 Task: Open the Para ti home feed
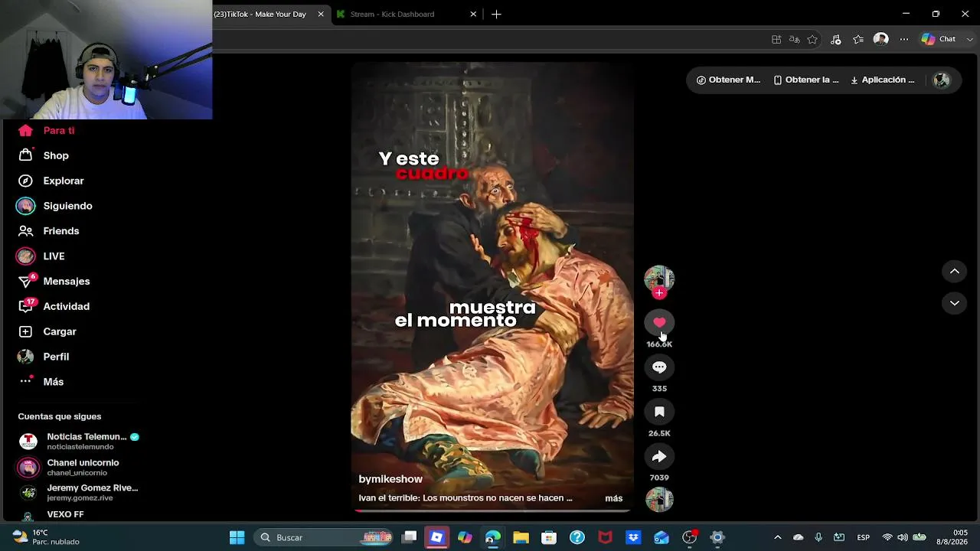point(47,130)
